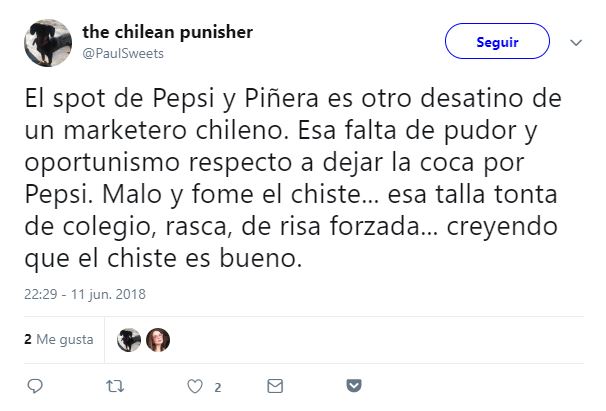Expand the tweet options chevron menu
Image resolution: width=606 pixels, height=411 pixels.
576,43
